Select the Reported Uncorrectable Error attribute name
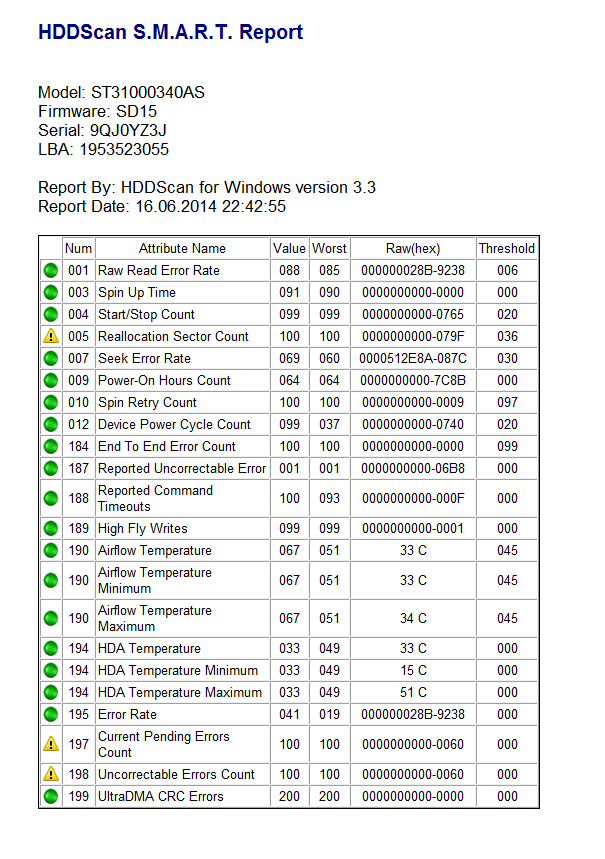The height and width of the screenshot is (859, 605). point(182,469)
